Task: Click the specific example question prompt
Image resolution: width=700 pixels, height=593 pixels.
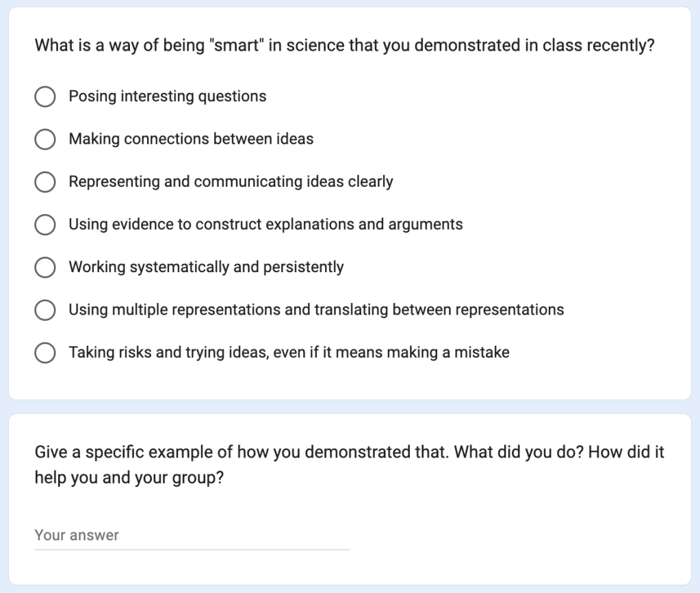Action: tap(348, 464)
